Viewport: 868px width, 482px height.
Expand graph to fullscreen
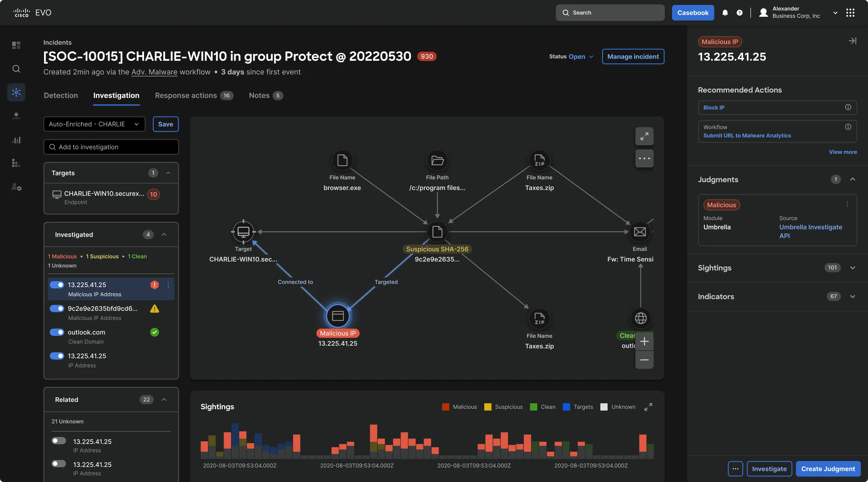(x=644, y=136)
